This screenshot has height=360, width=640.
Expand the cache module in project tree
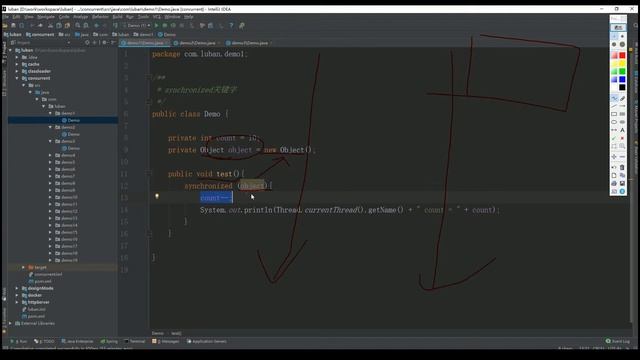tap(17, 64)
